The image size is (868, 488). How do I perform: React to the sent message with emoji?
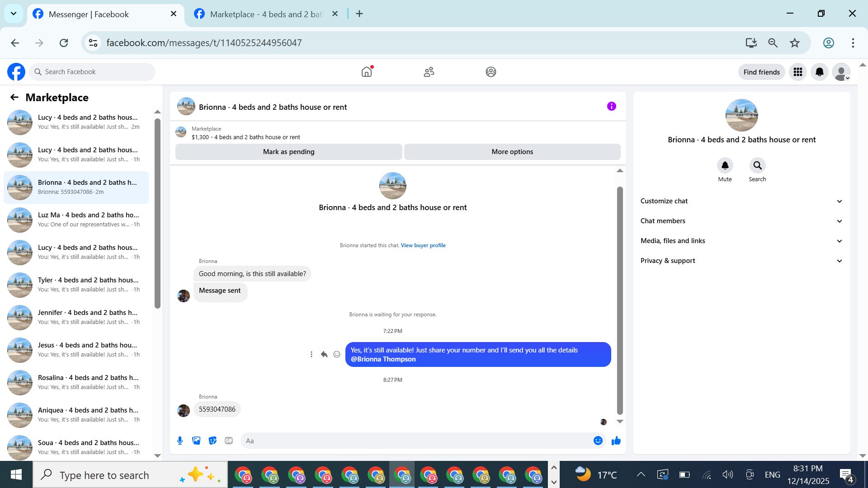(337, 354)
